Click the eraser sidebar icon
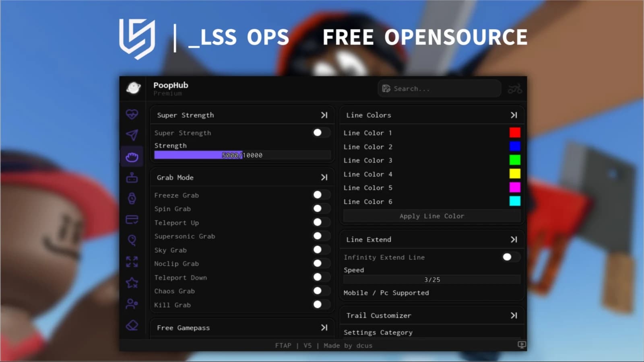This screenshot has height=362, width=644. pyautogui.click(x=132, y=325)
